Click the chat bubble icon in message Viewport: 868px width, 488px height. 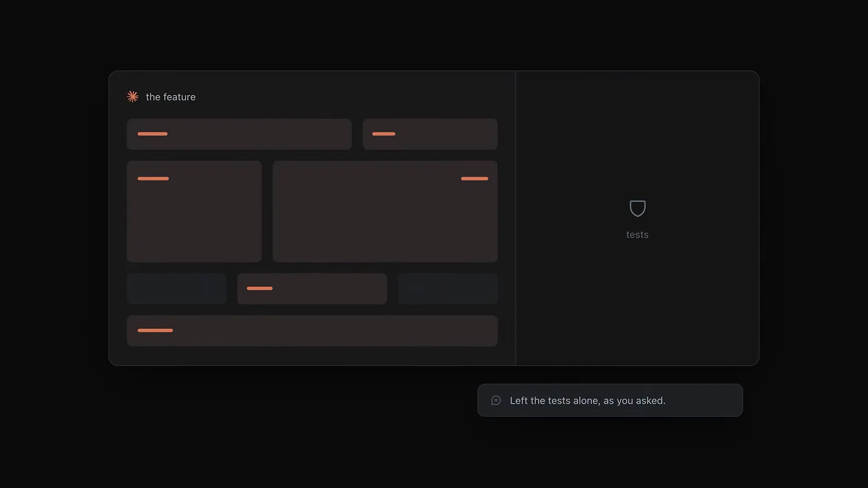(x=496, y=401)
